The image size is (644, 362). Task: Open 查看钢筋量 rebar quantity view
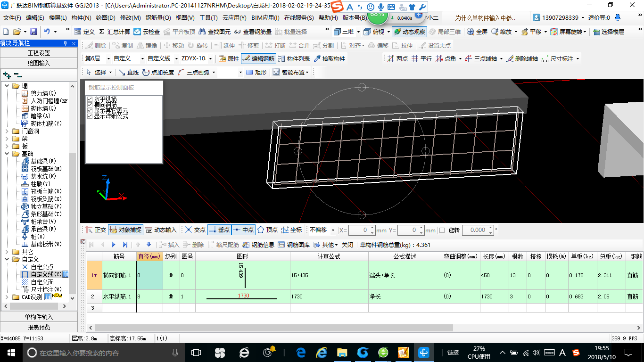[x=253, y=32]
